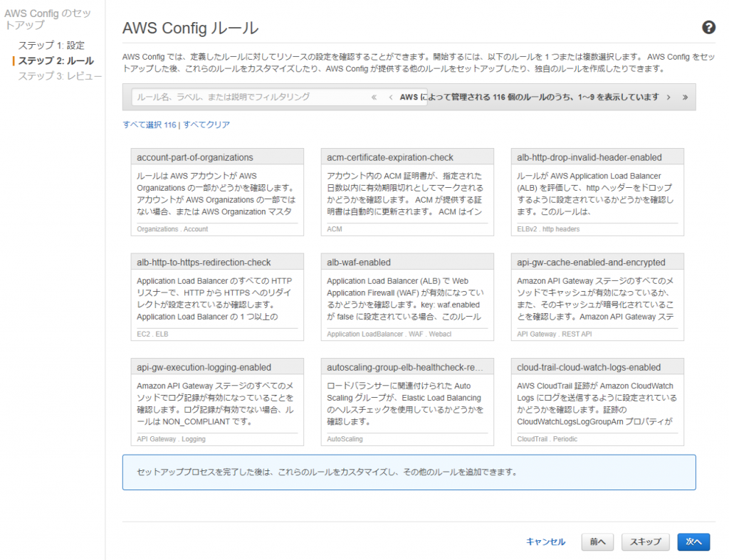Select the account-part-of-organizations rule card
The width and height of the screenshot is (729, 560).
coord(217,192)
